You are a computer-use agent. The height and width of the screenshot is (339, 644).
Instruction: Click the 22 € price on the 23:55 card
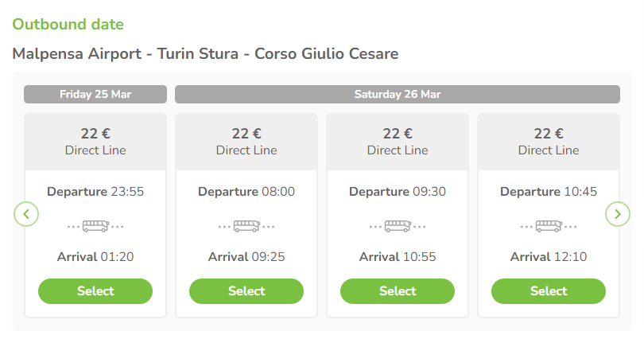(x=95, y=134)
